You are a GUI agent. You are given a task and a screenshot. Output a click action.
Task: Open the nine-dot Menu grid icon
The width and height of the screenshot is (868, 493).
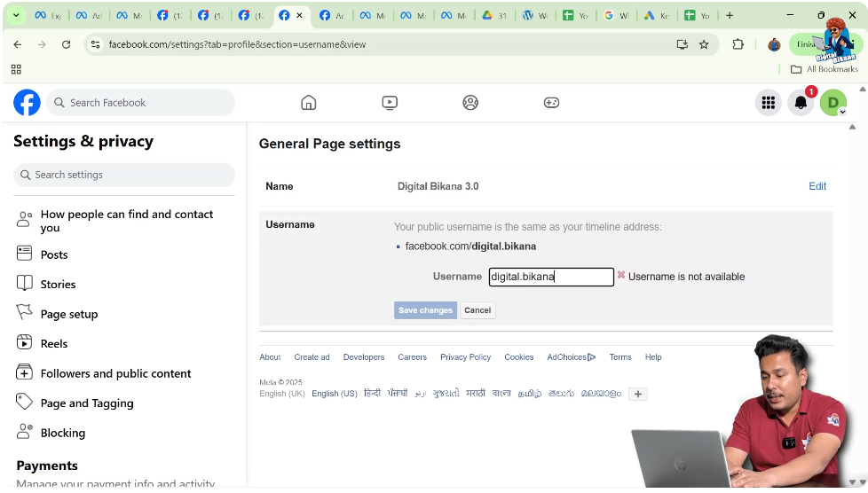click(x=769, y=102)
